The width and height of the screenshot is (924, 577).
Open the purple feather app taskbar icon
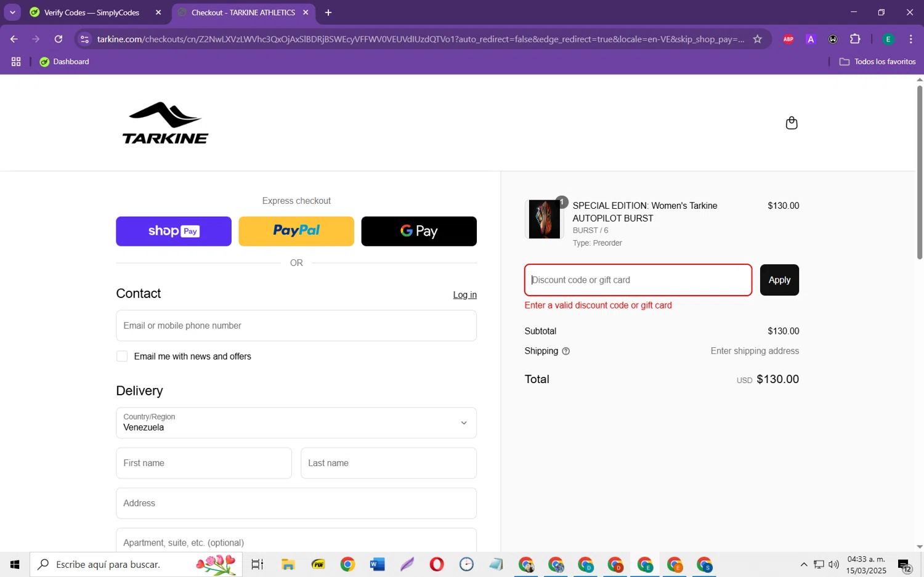point(407,564)
